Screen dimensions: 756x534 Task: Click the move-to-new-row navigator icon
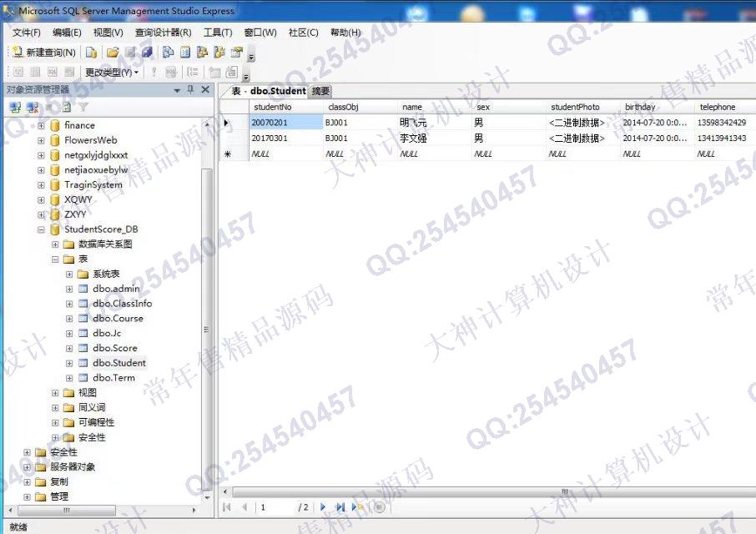357,507
